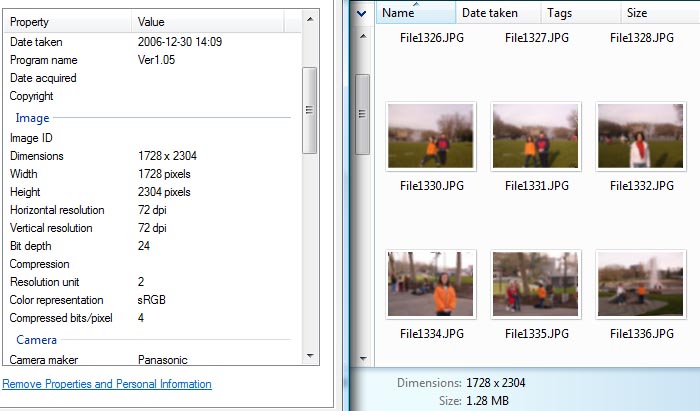Select the Date taken value field
This screenshot has width=700, height=411.
pos(180,42)
